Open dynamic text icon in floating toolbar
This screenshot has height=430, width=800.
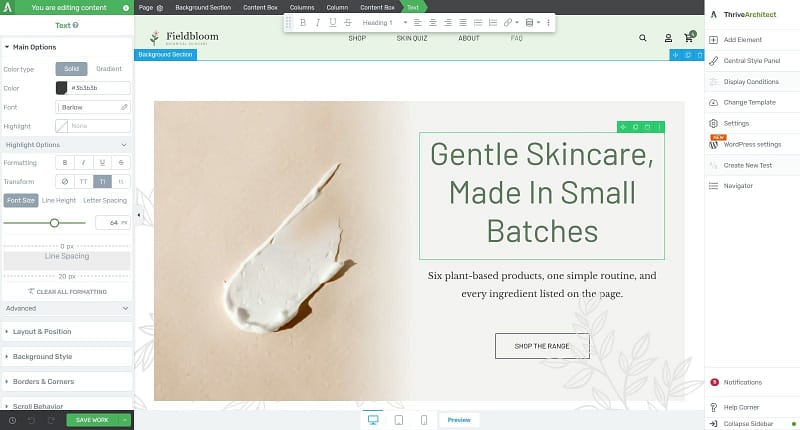coord(530,22)
